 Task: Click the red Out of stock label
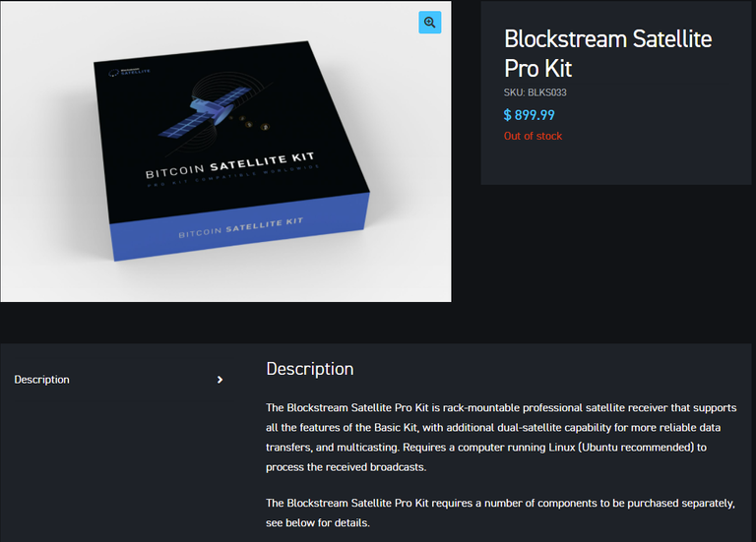[533, 137]
